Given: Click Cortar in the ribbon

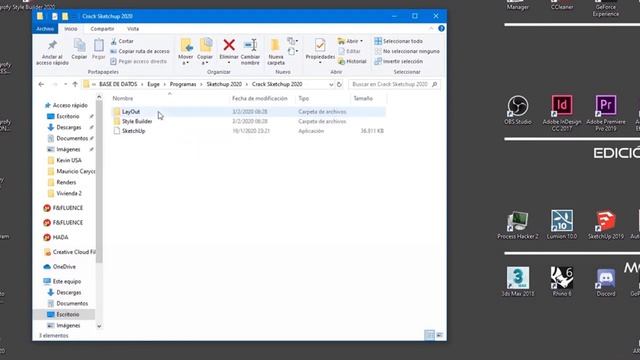Looking at the screenshot, I should point(122,41).
